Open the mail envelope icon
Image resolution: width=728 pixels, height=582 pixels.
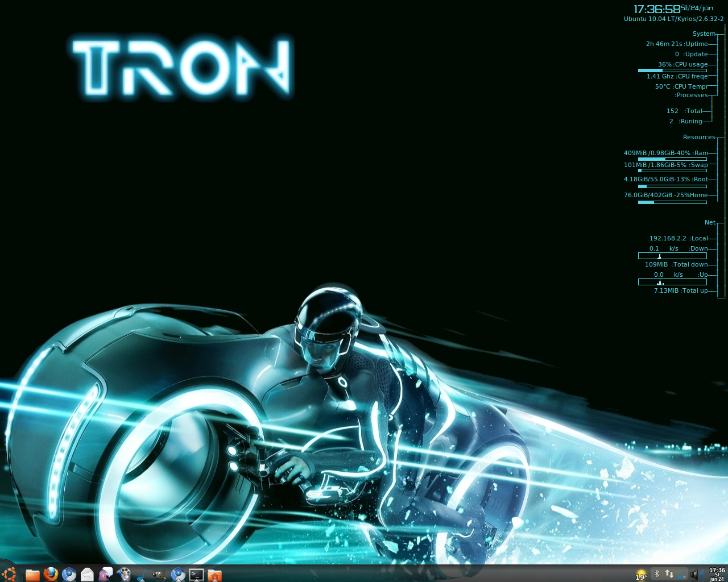87,575
